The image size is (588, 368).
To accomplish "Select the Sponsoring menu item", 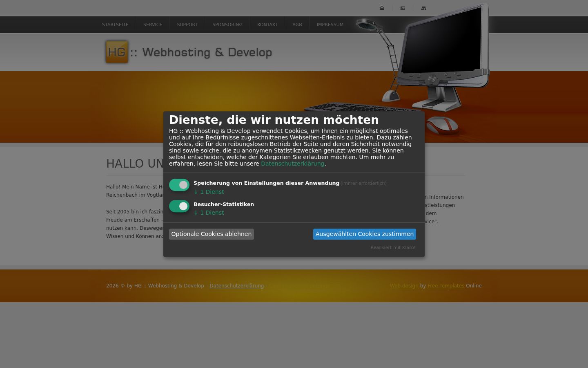I will (x=227, y=25).
